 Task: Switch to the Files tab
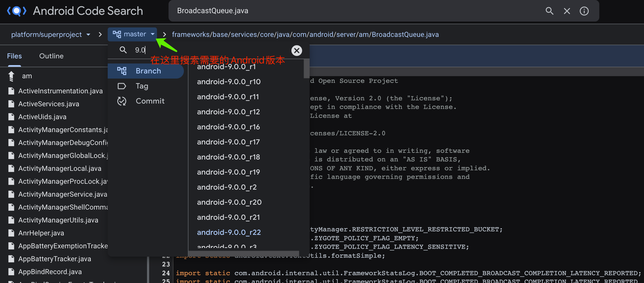coord(14,56)
